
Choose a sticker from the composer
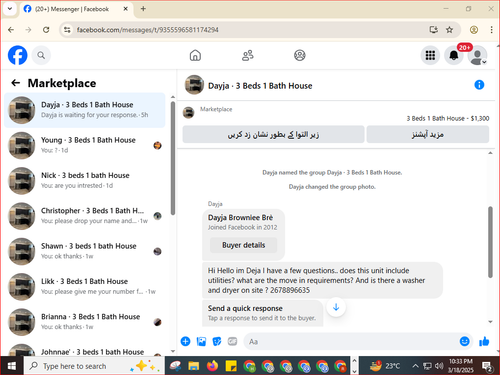[x=217, y=341]
